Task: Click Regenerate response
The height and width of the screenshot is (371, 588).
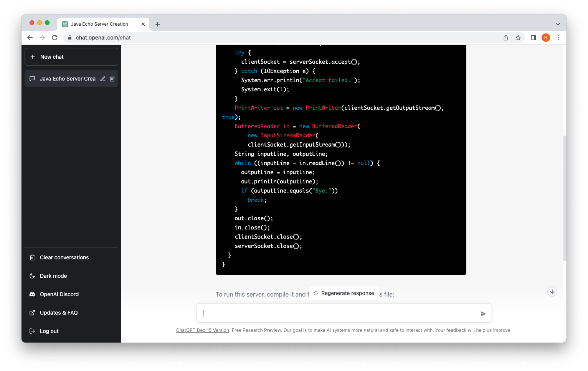Action: pos(344,293)
